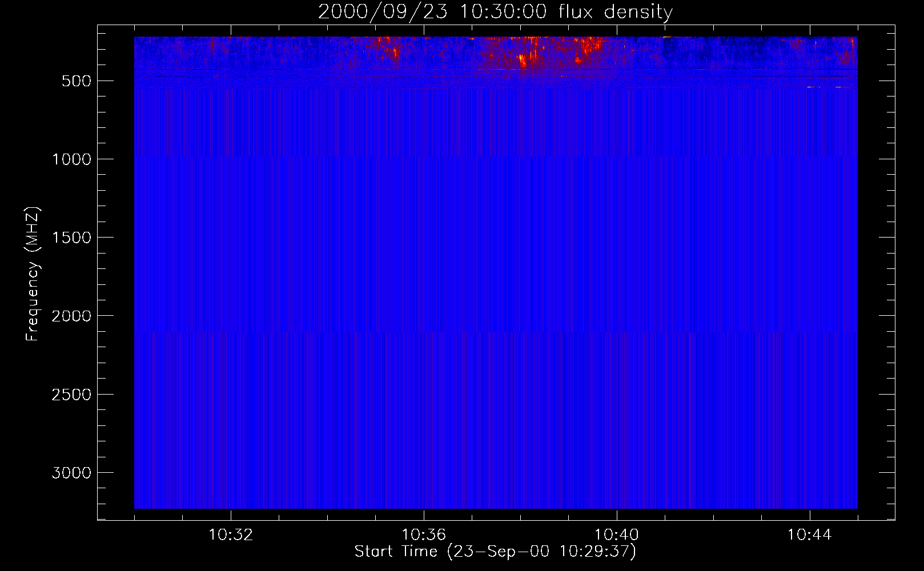Click the 2500 frequency tick label

(x=71, y=395)
